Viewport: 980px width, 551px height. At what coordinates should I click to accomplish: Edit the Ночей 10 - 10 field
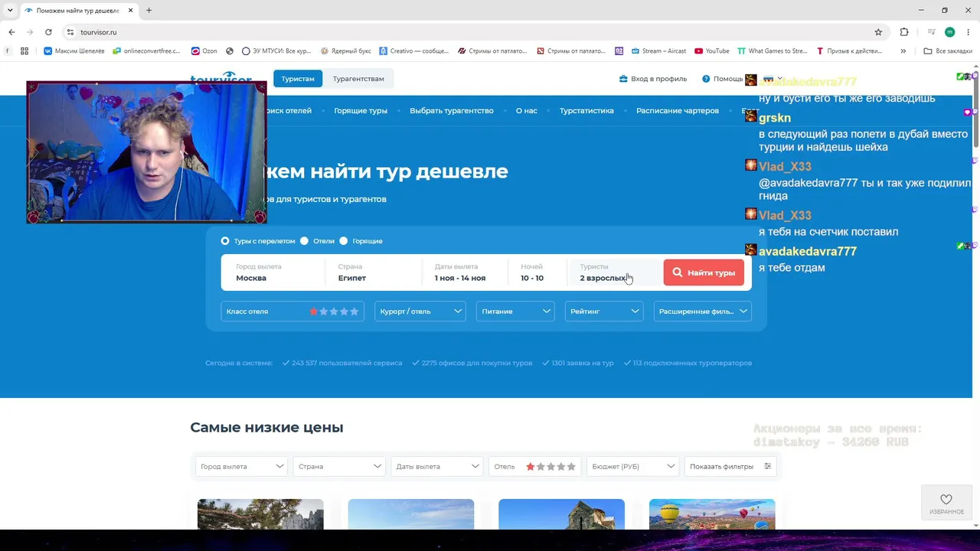pyautogui.click(x=537, y=272)
